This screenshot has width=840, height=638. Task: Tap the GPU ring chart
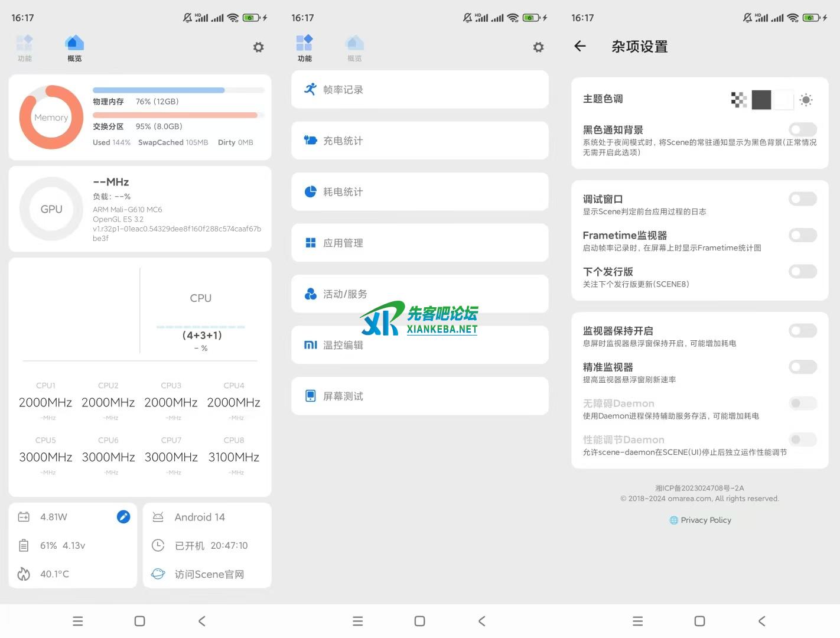pyautogui.click(x=51, y=209)
